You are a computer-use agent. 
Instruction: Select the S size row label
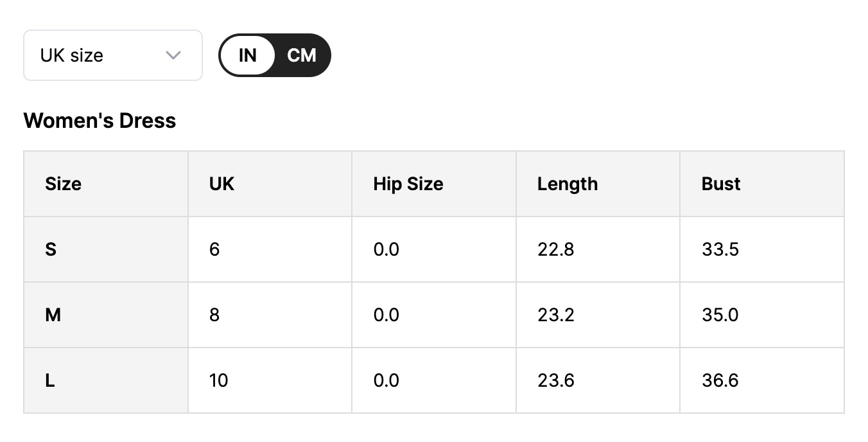coord(51,249)
